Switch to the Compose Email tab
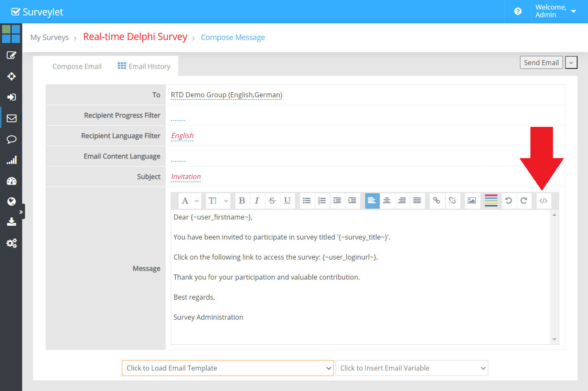 tap(77, 66)
